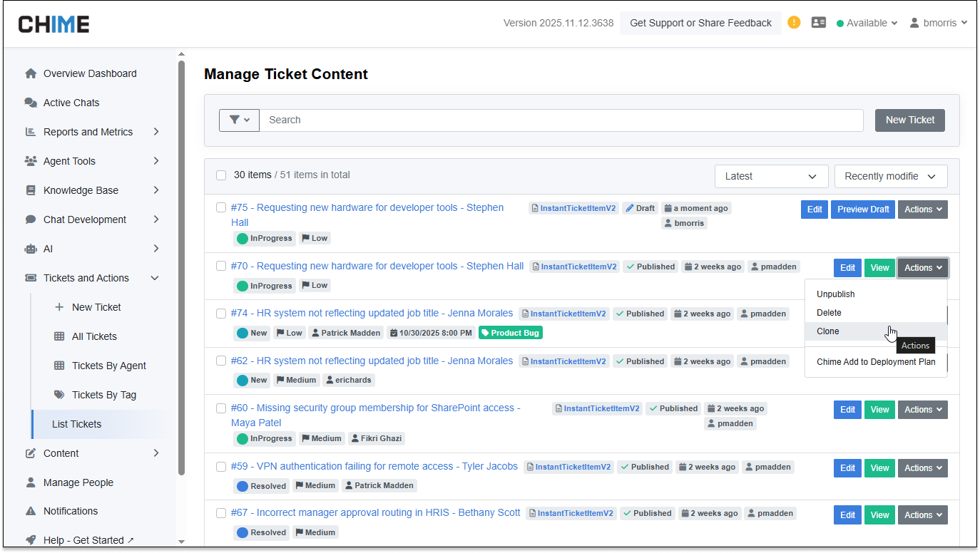Open the filter funnel dropdown

(x=239, y=120)
